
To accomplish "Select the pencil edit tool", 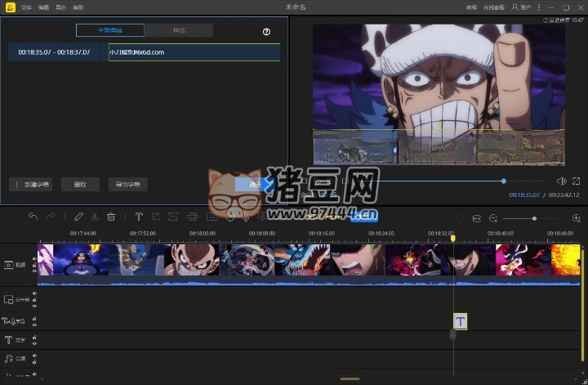I will click(x=78, y=217).
